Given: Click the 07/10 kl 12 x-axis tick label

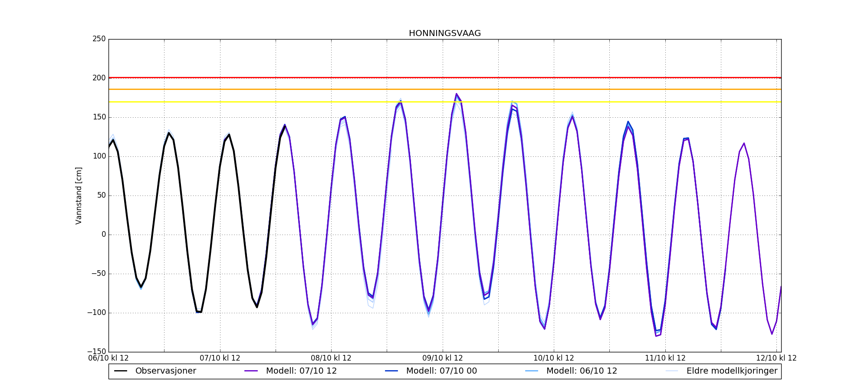Looking at the screenshot, I should point(220,358).
